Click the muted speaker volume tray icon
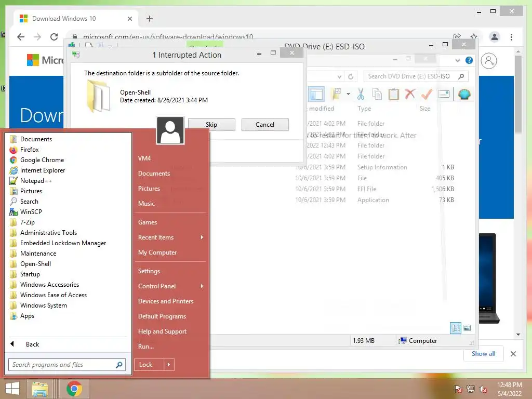Viewport: 532px width, 399px height. pos(483,389)
